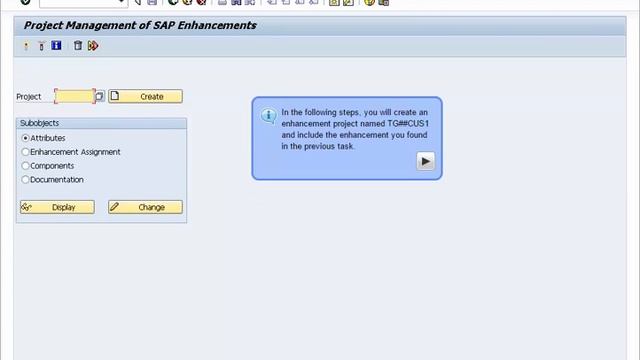Click the text "enhancement project named TG##CUS1"
The image size is (640, 360).
click(355, 124)
